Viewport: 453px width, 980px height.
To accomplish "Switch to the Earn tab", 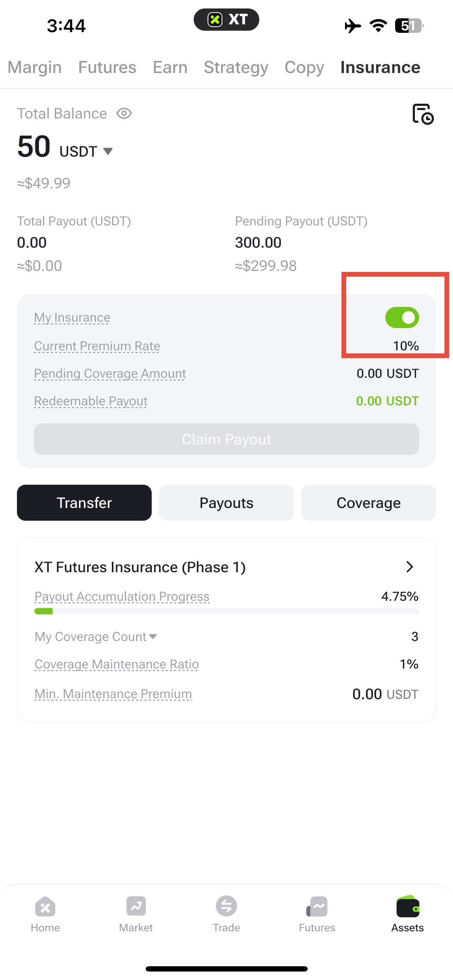I will (x=170, y=67).
